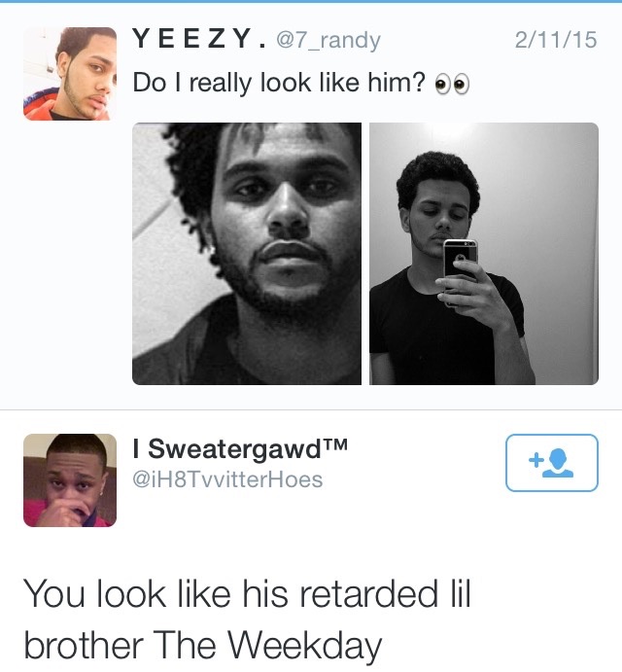Tap the eyes emoji in tweet

452,84
